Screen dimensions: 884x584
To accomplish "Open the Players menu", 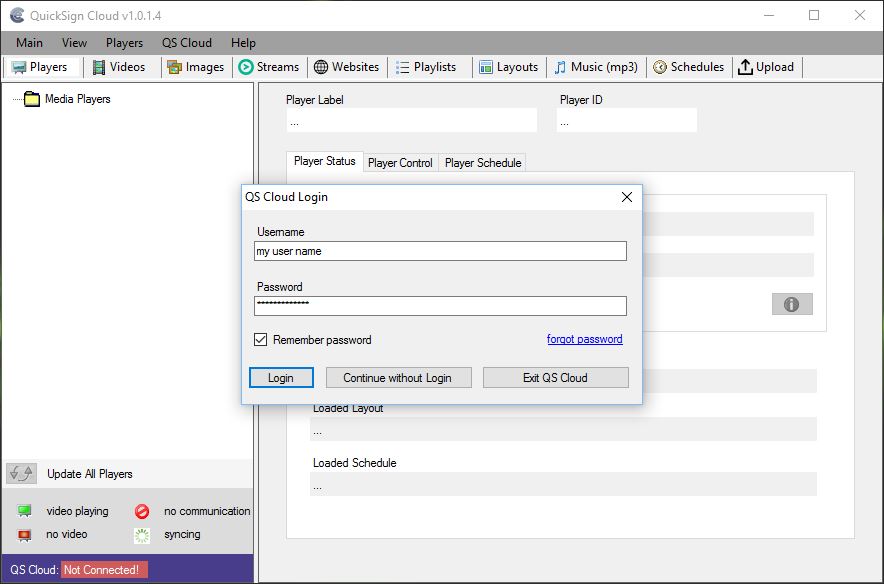I will pos(125,43).
